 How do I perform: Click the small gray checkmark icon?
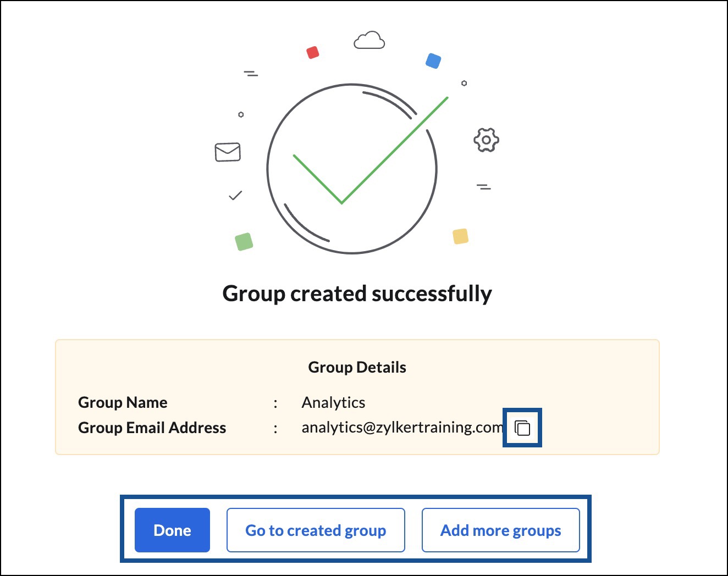tap(235, 196)
